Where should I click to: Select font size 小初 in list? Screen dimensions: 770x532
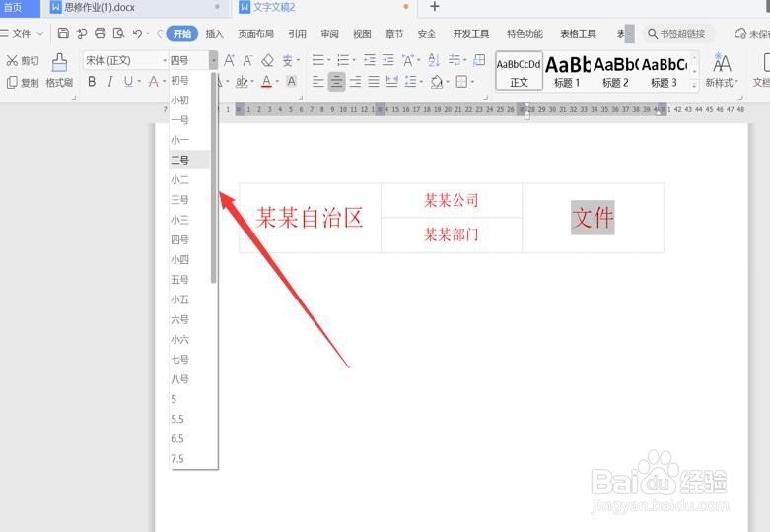pos(190,100)
